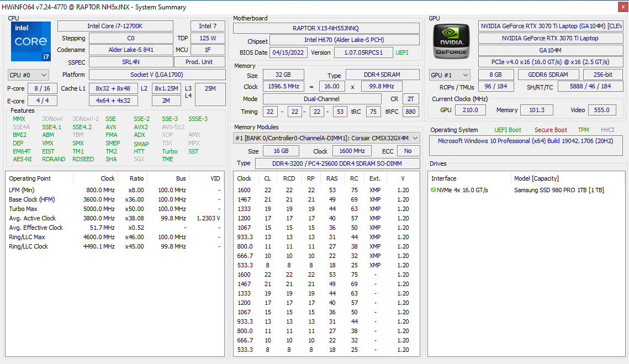Click the Intel Core i7-12700K name field
The height and width of the screenshot is (364, 629).
pyautogui.click(x=115, y=26)
